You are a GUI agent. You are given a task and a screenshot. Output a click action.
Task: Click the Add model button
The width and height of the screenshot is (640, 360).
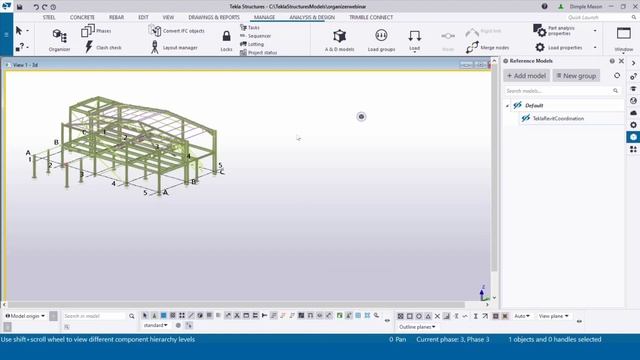tap(527, 76)
